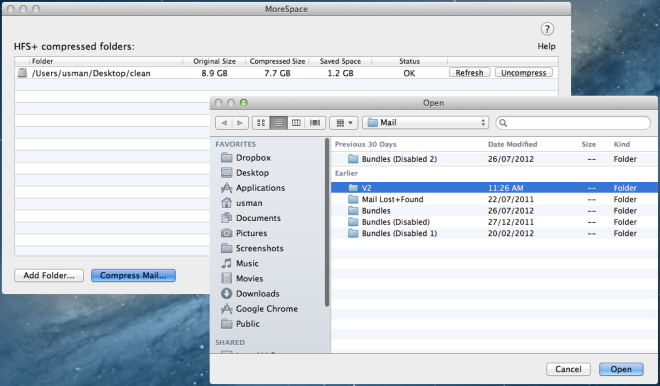Select the V2 folder row

[x=494, y=188]
